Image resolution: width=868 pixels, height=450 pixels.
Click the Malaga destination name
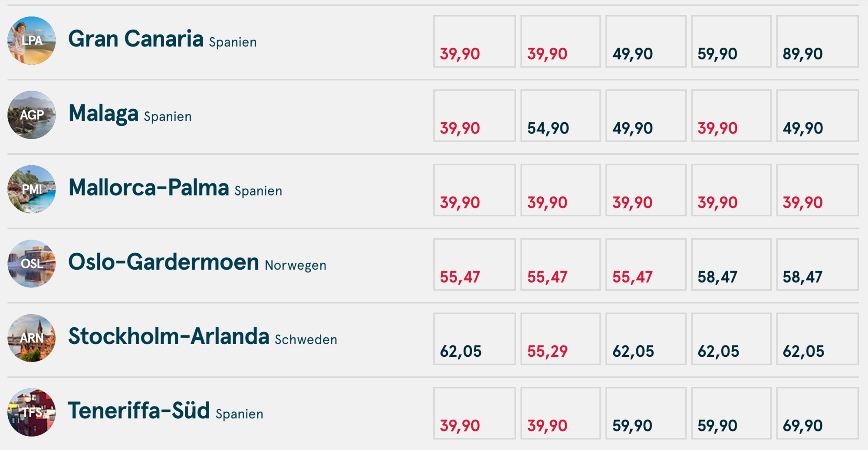pyautogui.click(x=103, y=114)
